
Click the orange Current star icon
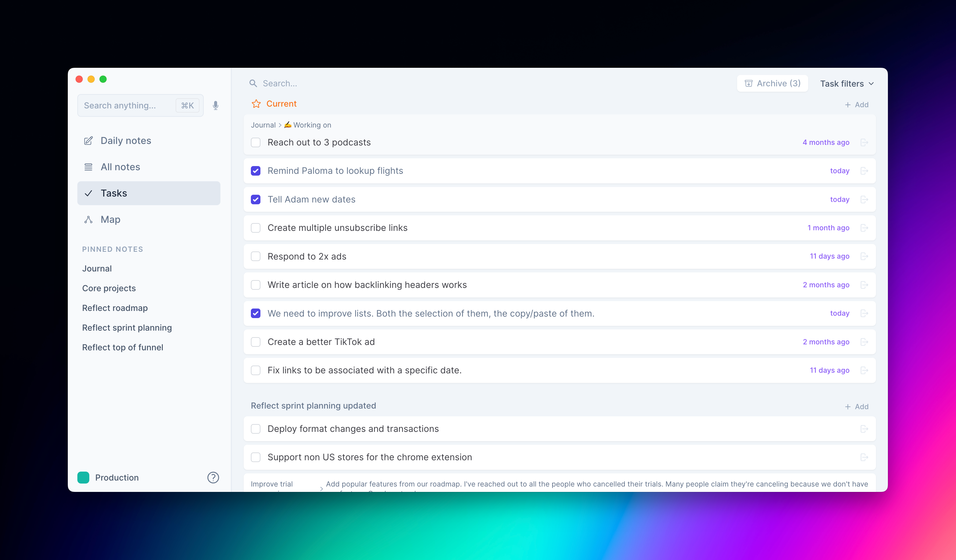point(256,104)
